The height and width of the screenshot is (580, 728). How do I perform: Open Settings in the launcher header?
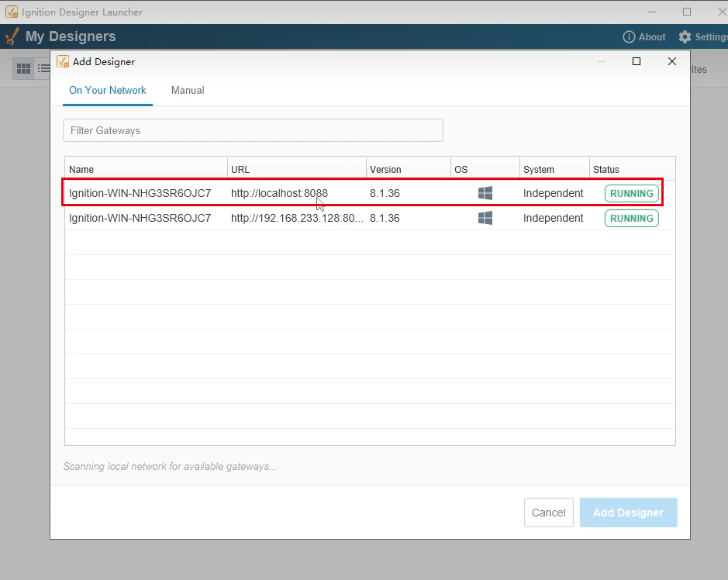point(703,36)
